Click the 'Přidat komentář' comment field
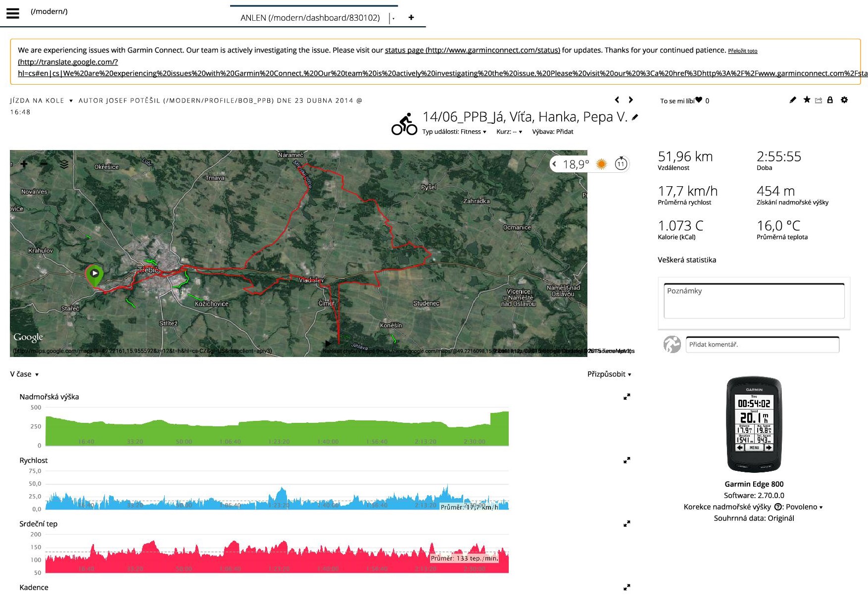 [762, 345]
